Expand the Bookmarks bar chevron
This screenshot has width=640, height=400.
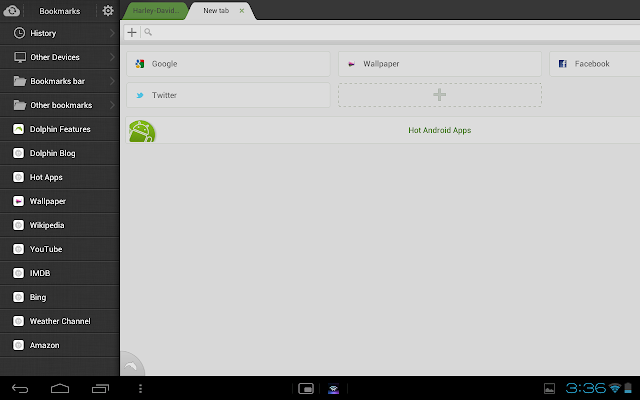(112, 81)
